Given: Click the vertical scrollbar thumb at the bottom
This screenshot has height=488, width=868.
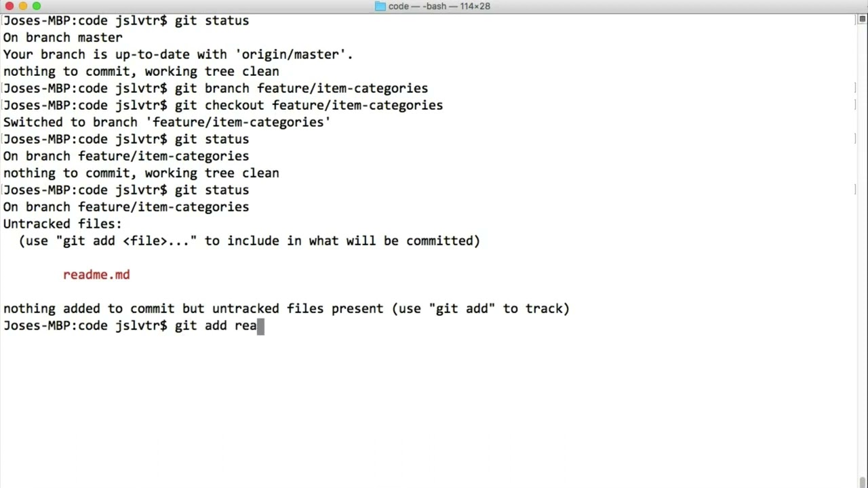Looking at the screenshot, I should click(863, 483).
